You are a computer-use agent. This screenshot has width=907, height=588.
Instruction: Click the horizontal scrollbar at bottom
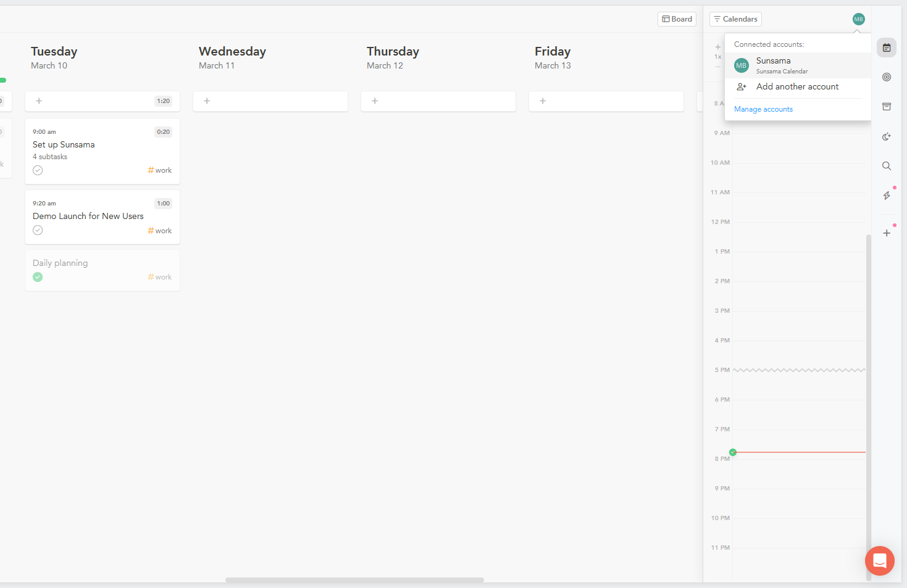tap(354, 580)
